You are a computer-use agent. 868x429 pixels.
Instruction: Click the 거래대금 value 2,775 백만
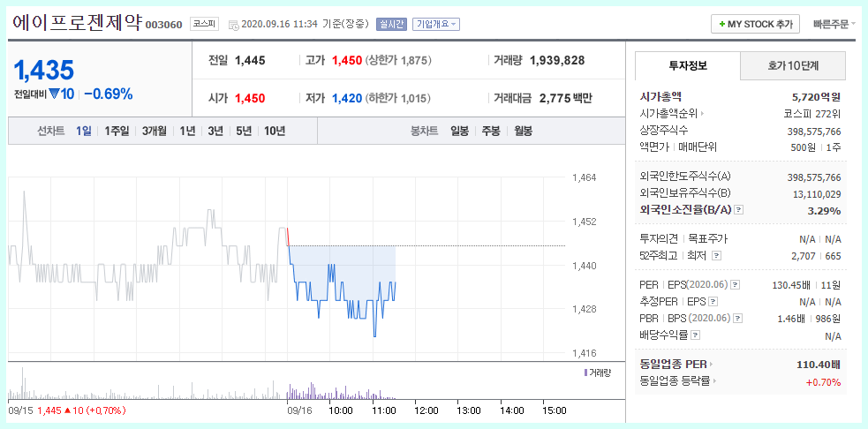(x=566, y=99)
